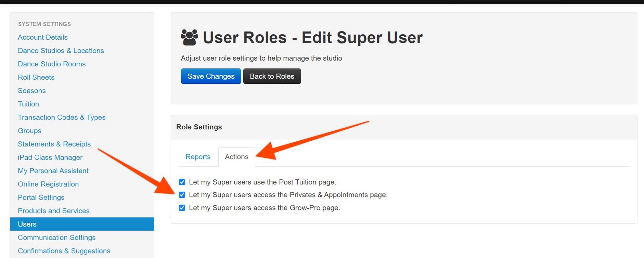Switch to the Reports tab
The height and width of the screenshot is (258, 644).
[x=198, y=157]
